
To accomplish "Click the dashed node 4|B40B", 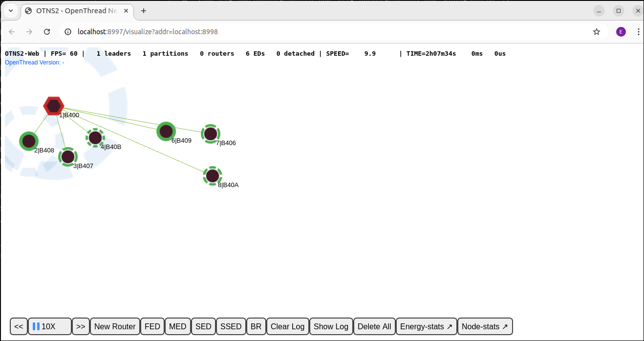I will (95, 138).
